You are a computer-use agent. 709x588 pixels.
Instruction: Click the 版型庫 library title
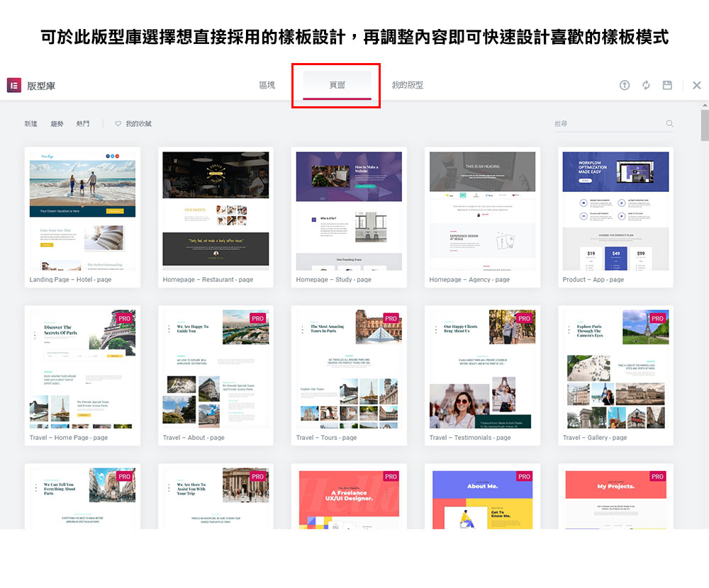[41, 86]
